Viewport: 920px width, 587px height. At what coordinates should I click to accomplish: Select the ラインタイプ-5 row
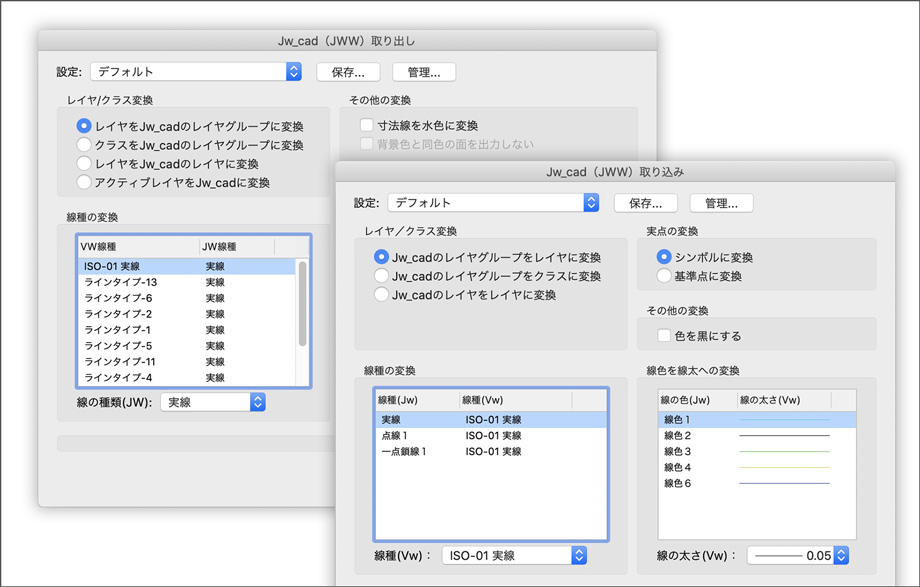(x=187, y=346)
